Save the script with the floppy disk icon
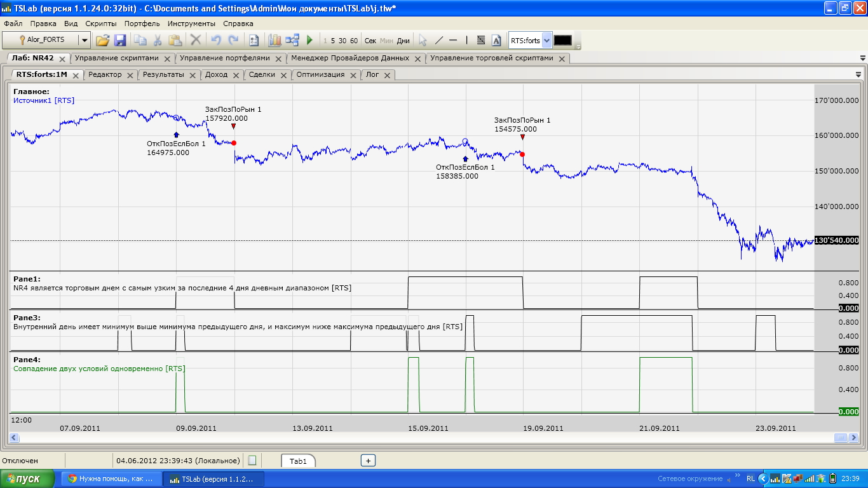The height and width of the screenshot is (488, 868). click(x=120, y=40)
